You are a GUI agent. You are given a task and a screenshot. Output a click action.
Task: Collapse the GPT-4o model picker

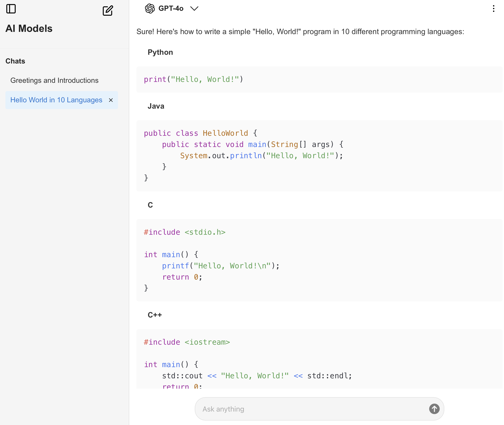point(194,9)
